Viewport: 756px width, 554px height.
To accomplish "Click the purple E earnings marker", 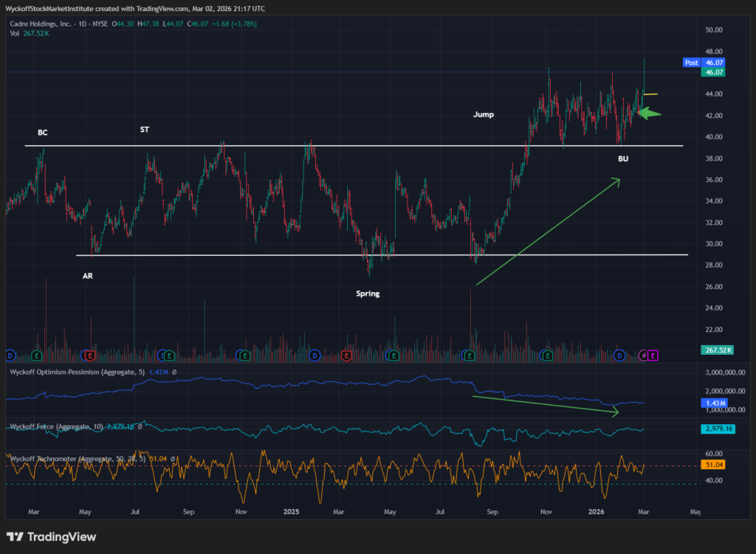I will tap(653, 356).
